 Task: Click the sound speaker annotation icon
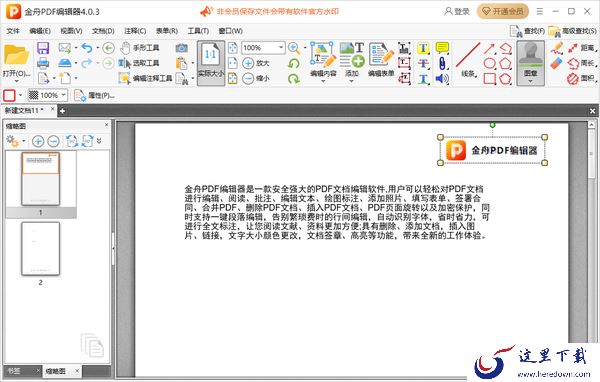pos(442,79)
